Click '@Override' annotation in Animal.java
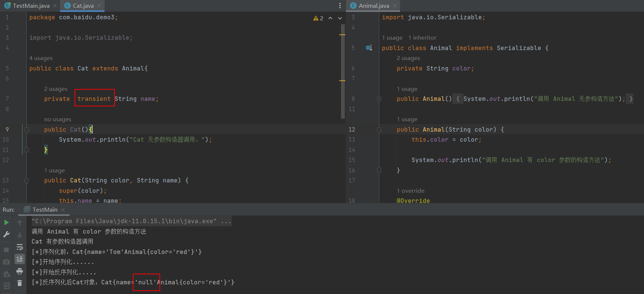 tap(413, 201)
